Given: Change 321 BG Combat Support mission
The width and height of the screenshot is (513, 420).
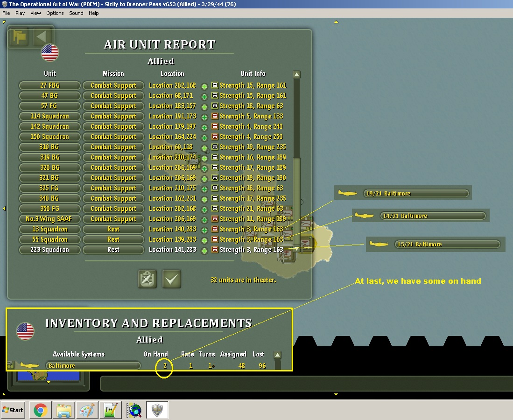Looking at the screenshot, I should coord(113,178).
